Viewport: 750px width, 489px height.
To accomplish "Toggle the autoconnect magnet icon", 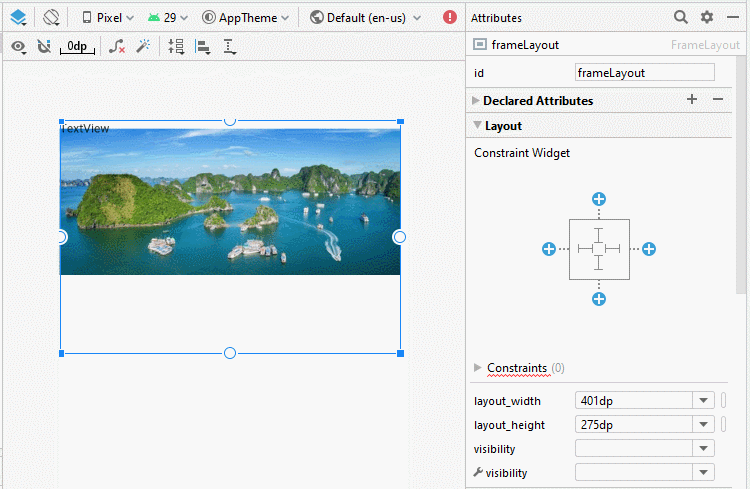I will pyautogui.click(x=44, y=46).
